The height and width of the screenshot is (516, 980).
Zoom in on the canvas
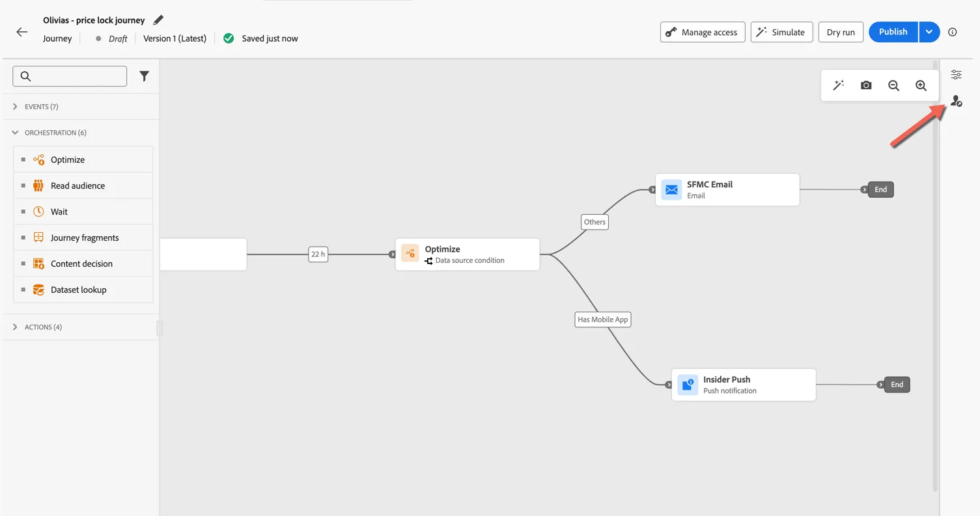[921, 85]
